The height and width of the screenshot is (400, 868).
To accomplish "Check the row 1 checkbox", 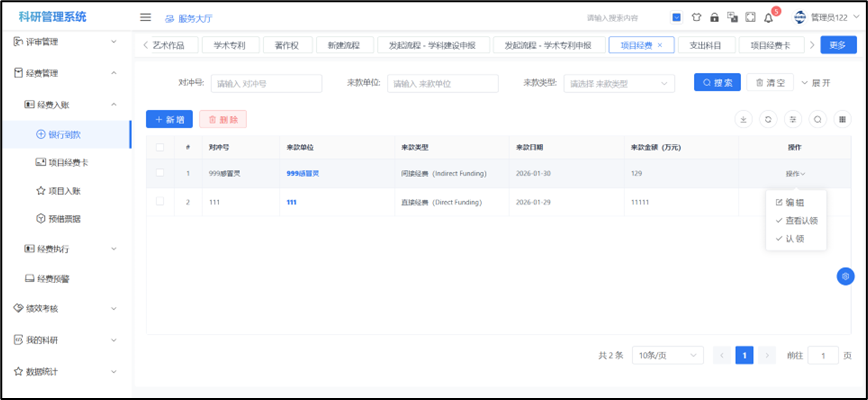I will [160, 173].
